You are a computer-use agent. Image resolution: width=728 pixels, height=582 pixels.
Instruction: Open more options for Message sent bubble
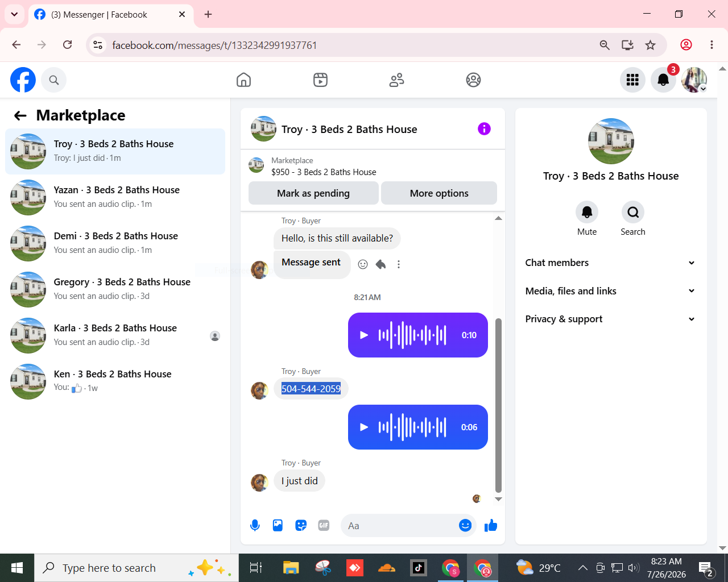point(399,264)
